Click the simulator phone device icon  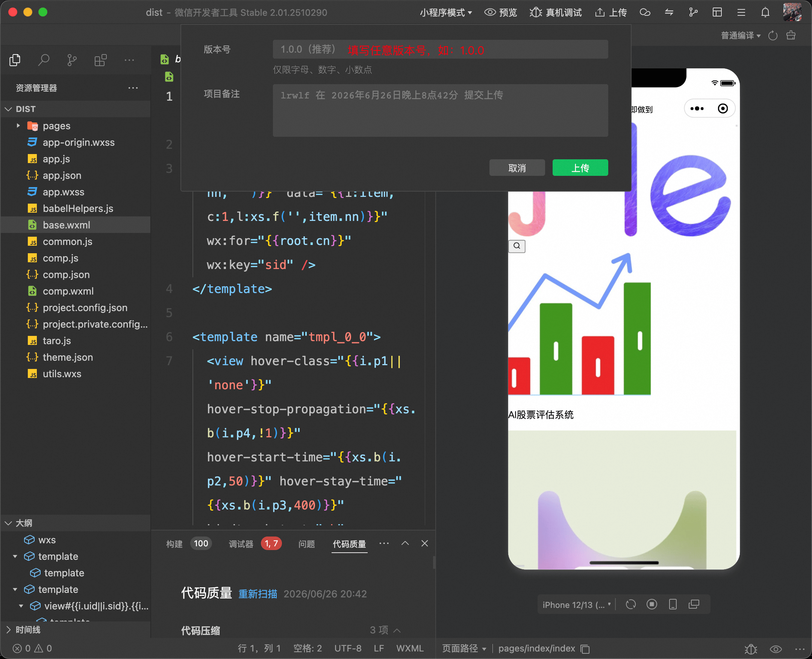coord(673,605)
